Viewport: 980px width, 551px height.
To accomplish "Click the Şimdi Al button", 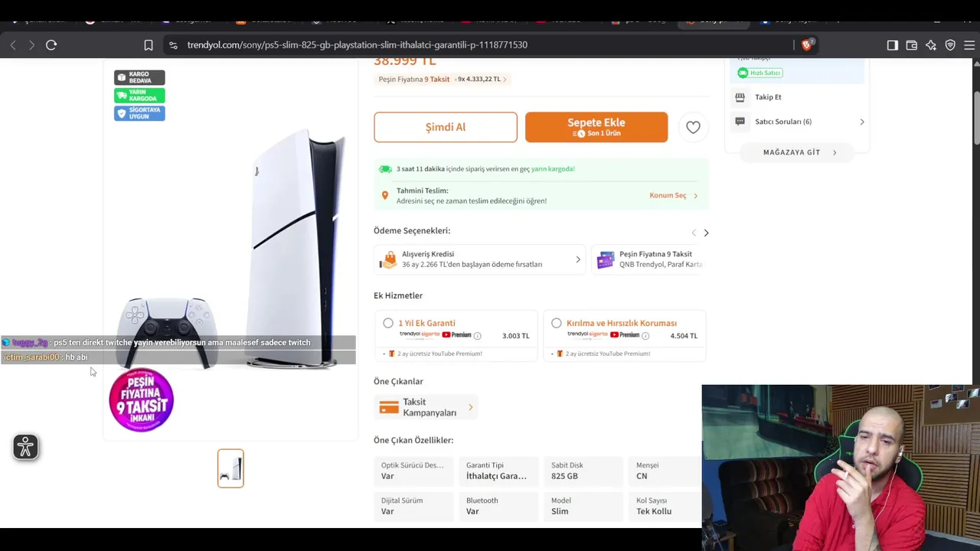I will pos(446,127).
